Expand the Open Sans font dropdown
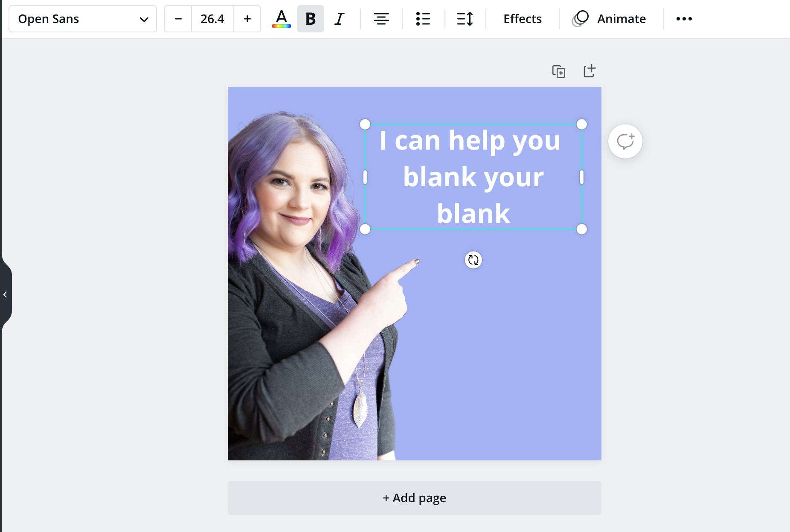This screenshot has width=790, height=532. tap(83, 19)
